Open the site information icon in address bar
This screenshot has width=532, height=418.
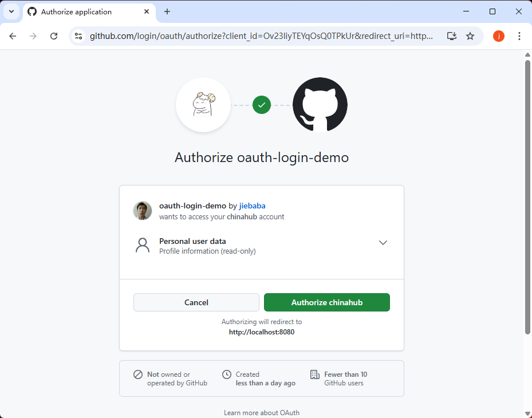[79, 36]
